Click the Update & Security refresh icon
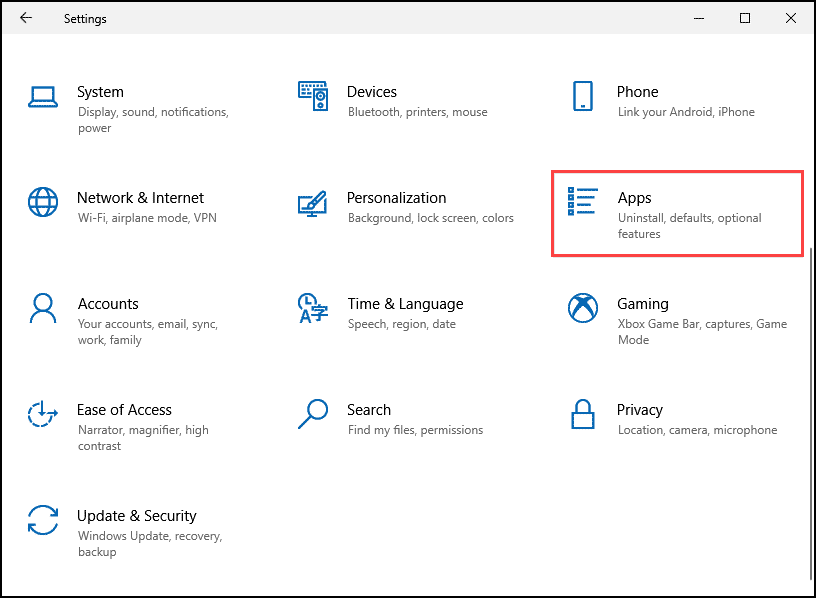Viewport: 816px width, 598px height. [x=43, y=520]
